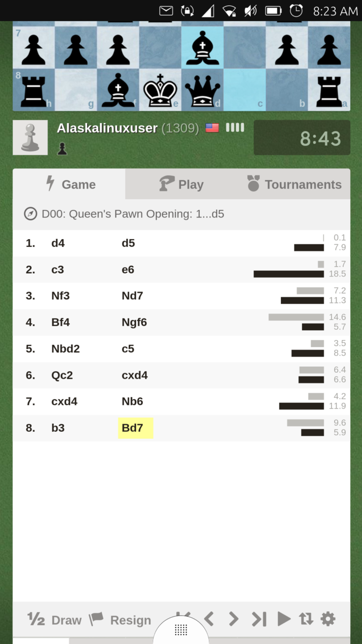
Task: Open the settings gear icon
Action: pyautogui.click(x=328, y=619)
